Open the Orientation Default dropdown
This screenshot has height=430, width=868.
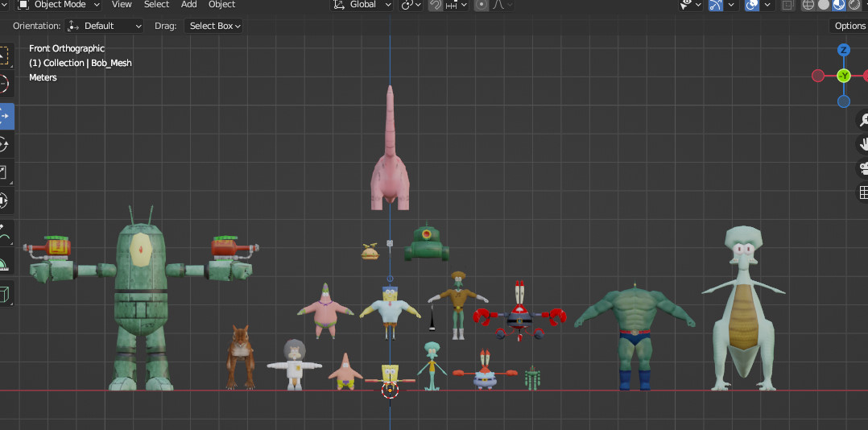coord(104,26)
